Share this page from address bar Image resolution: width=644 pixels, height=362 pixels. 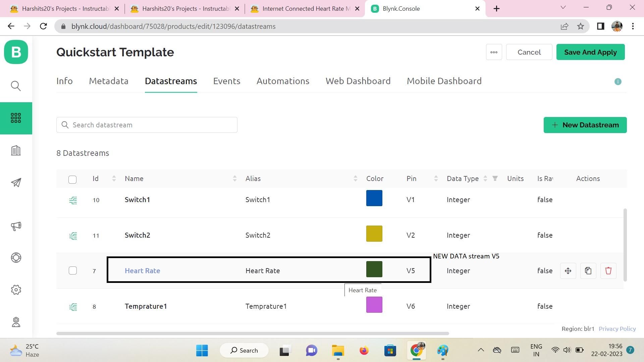565,26
